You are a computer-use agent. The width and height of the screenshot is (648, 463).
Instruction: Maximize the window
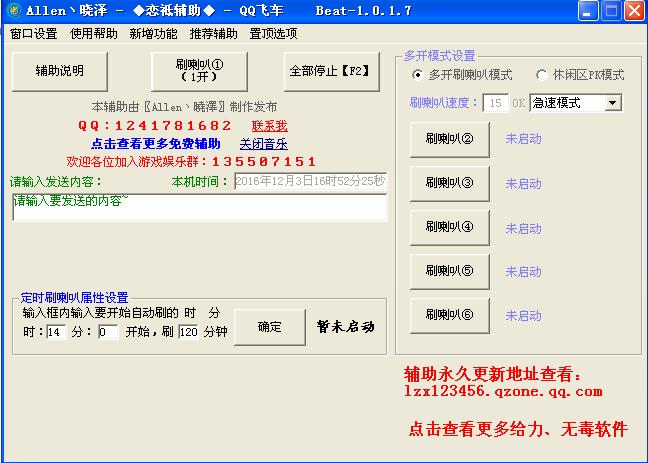pyautogui.click(x=611, y=11)
